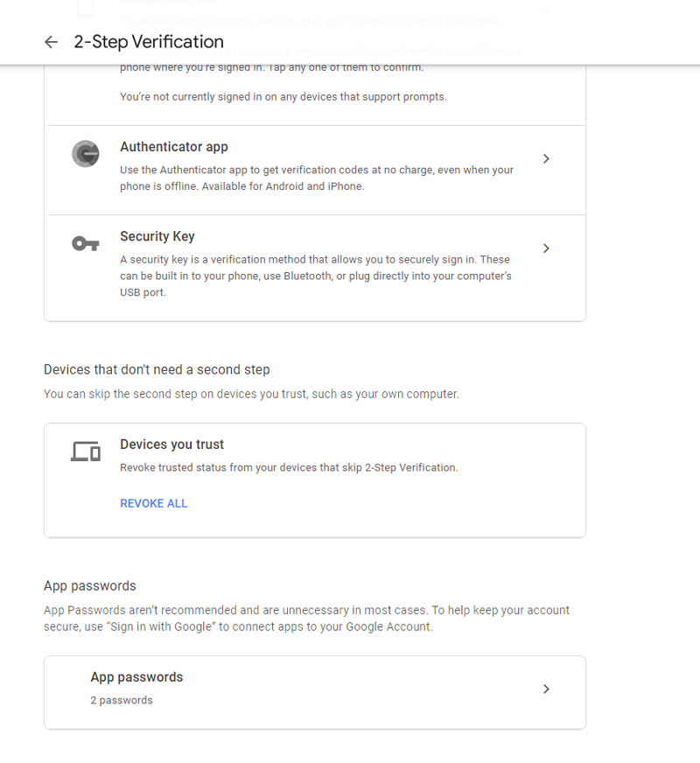Click the Security Key key icon
This screenshot has height=763, width=700.
point(86,243)
